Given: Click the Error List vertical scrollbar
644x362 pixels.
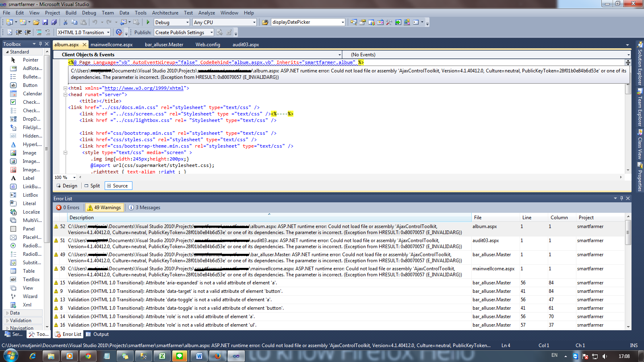Looking at the screenshot, I should (628, 272).
